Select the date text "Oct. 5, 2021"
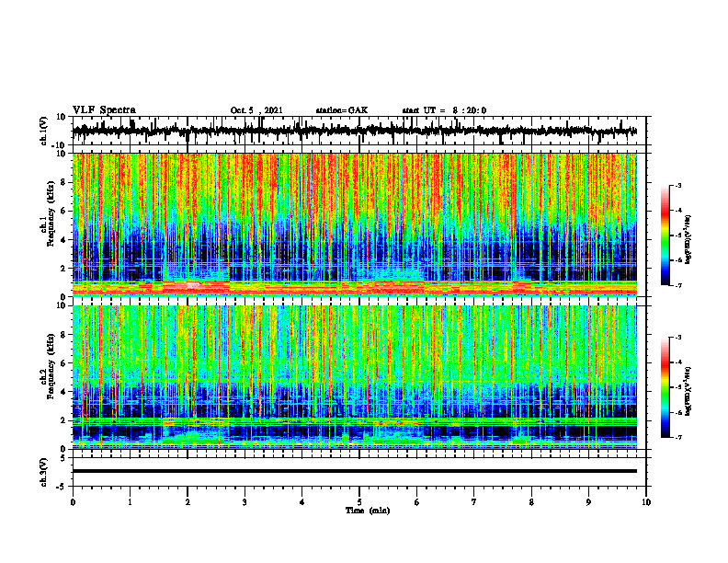The image size is (728, 563). coord(256,110)
